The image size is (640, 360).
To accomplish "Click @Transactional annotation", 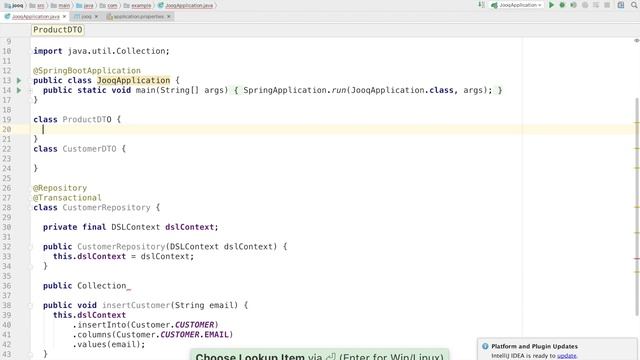I will point(67,198).
